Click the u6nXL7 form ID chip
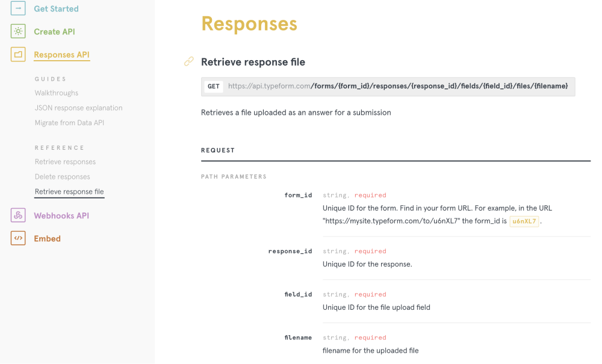The image size is (602, 364). click(524, 221)
